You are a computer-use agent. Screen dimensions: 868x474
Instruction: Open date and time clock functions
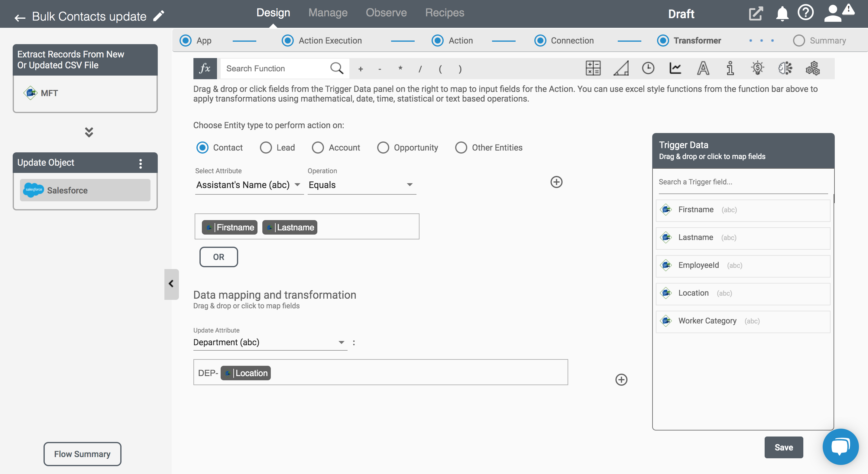(x=648, y=68)
